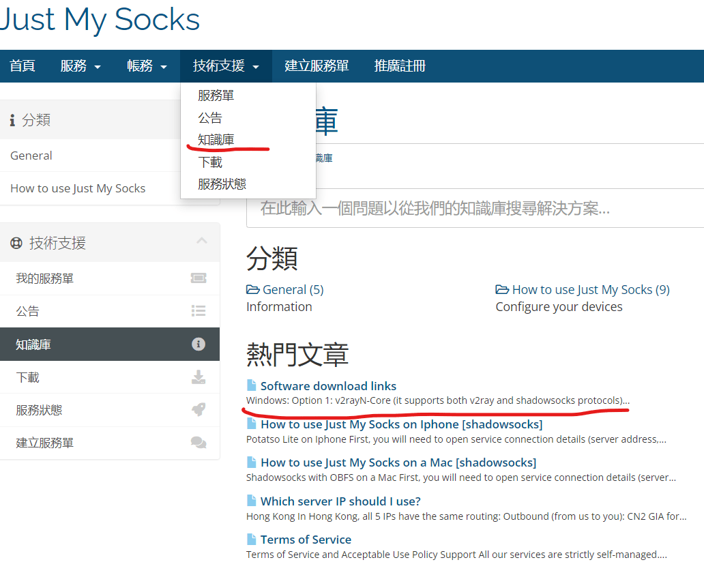The image size is (704, 588).
Task: Choose 服務狀態 in the dropdown menu
Action: [x=222, y=183]
